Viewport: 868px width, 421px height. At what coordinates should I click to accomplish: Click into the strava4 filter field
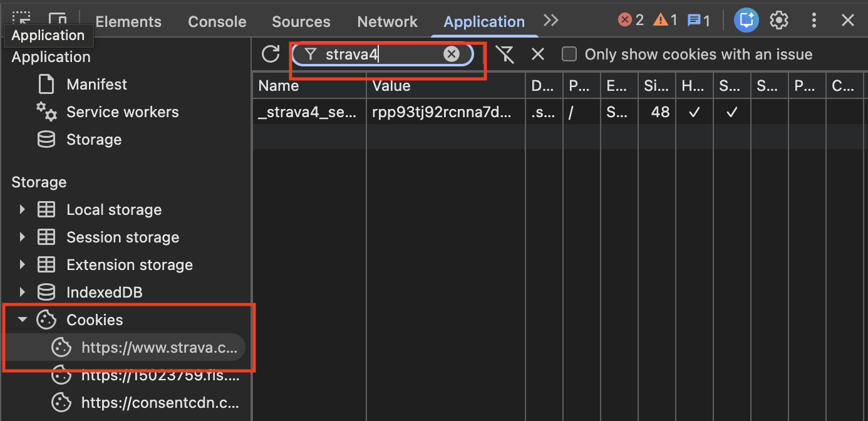[x=383, y=55]
